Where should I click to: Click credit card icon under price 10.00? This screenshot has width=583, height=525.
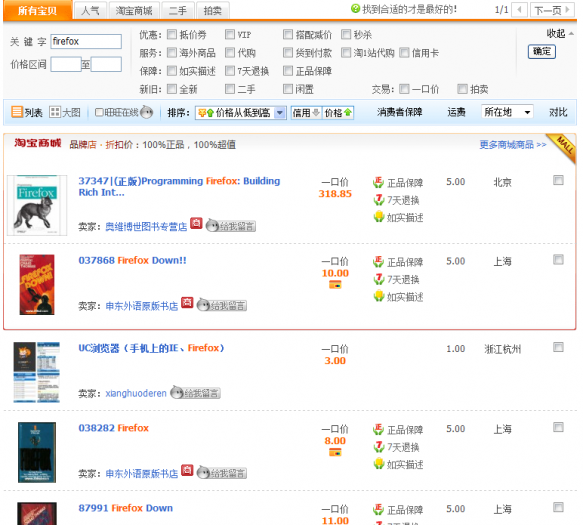(335, 285)
